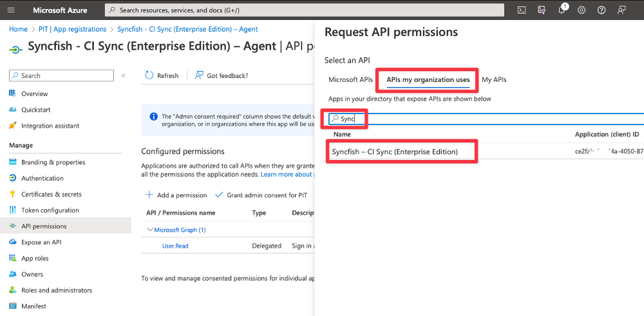This screenshot has height=316, width=644.
Task: Open App roles menu item
Action: tap(35, 259)
